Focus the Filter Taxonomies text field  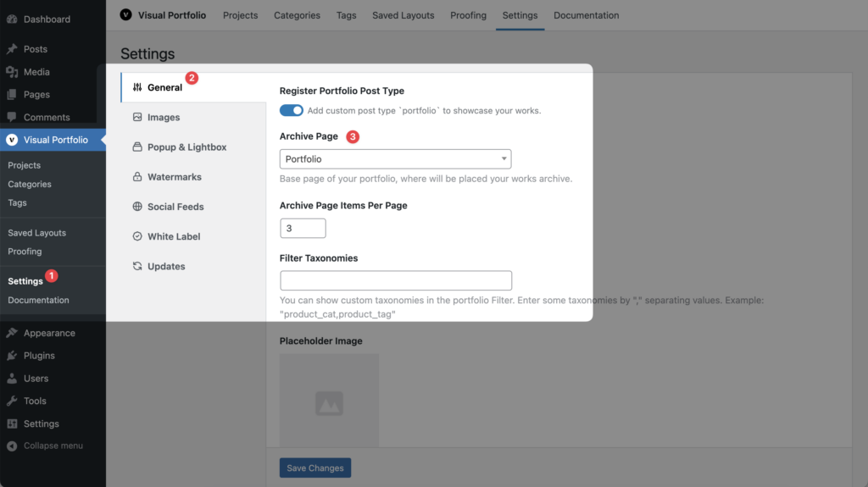(x=396, y=280)
